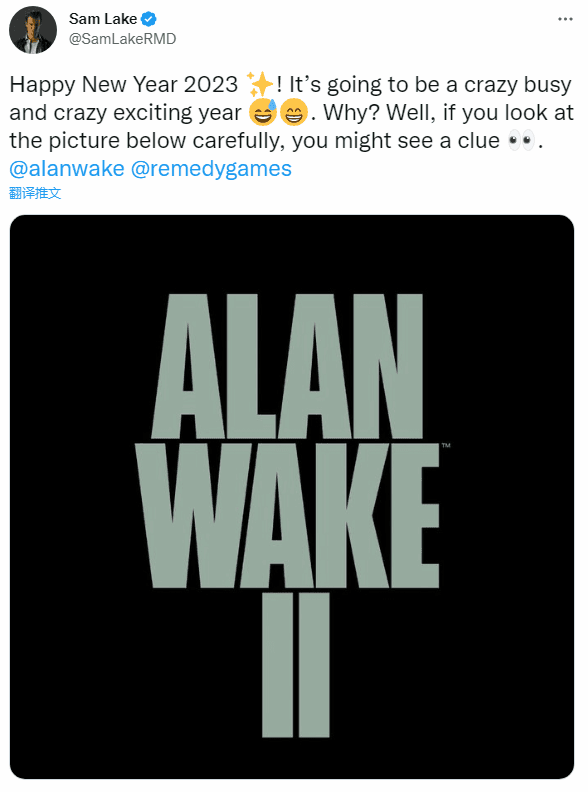Click the TM trademark symbol beside WAKE
Image resolution: width=588 pixels, height=792 pixels.
[x=446, y=446]
